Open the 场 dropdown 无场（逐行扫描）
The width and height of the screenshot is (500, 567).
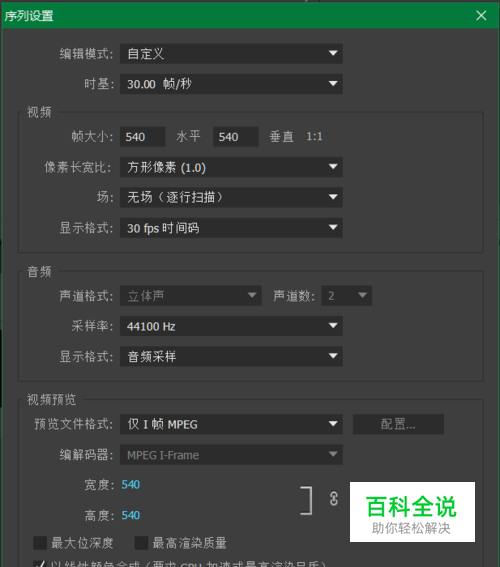(x=231, y=197)
